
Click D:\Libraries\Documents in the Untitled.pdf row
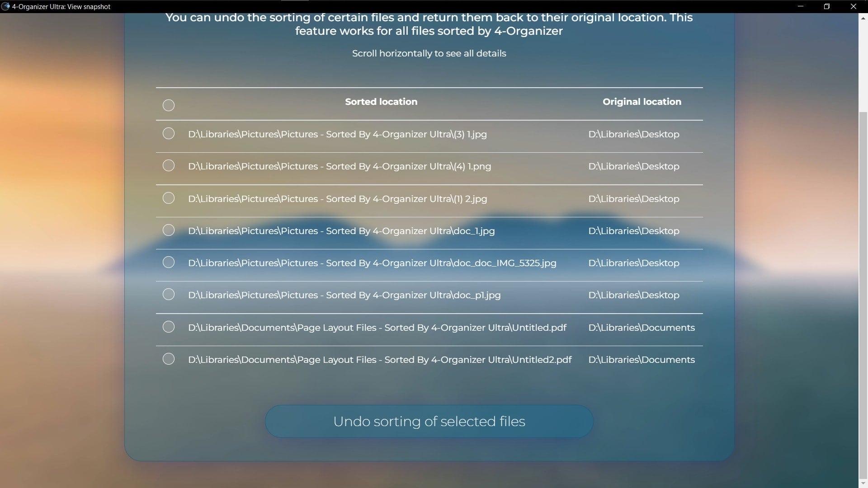tap(642, 328)
